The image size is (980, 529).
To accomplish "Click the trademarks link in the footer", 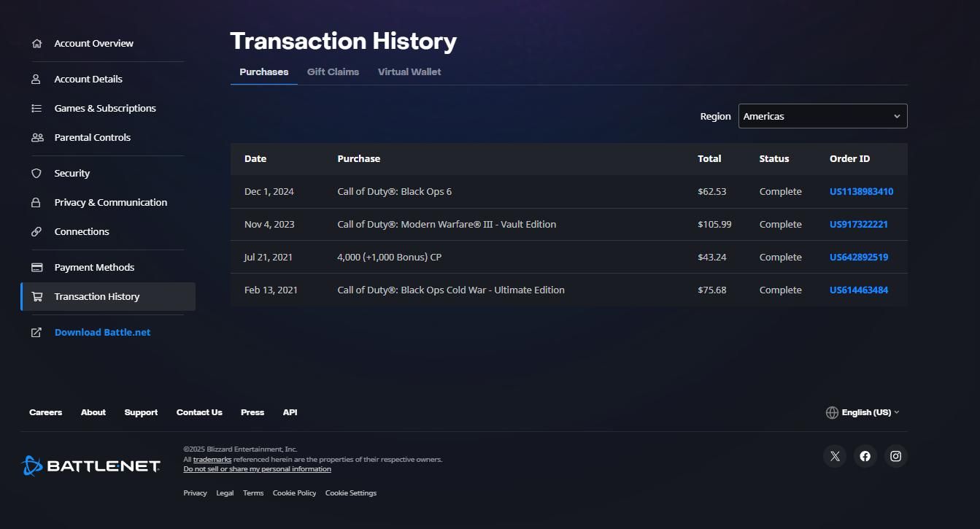I will pos(212,460).
